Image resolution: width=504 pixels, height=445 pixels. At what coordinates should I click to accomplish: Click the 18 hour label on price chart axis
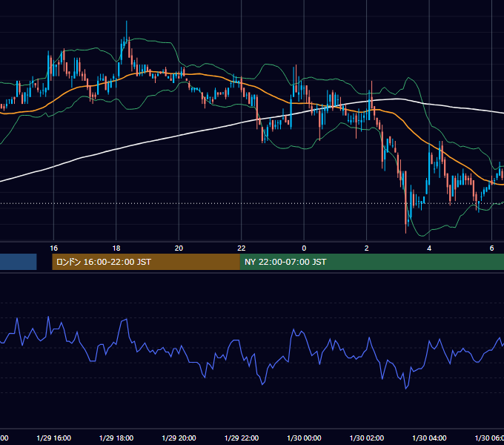[x=116, y=248]
